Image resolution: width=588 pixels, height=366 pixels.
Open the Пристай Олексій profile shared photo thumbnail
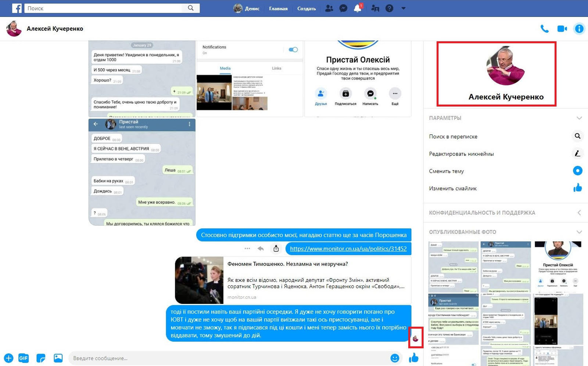pyautogui.click(x=558, y=267)
